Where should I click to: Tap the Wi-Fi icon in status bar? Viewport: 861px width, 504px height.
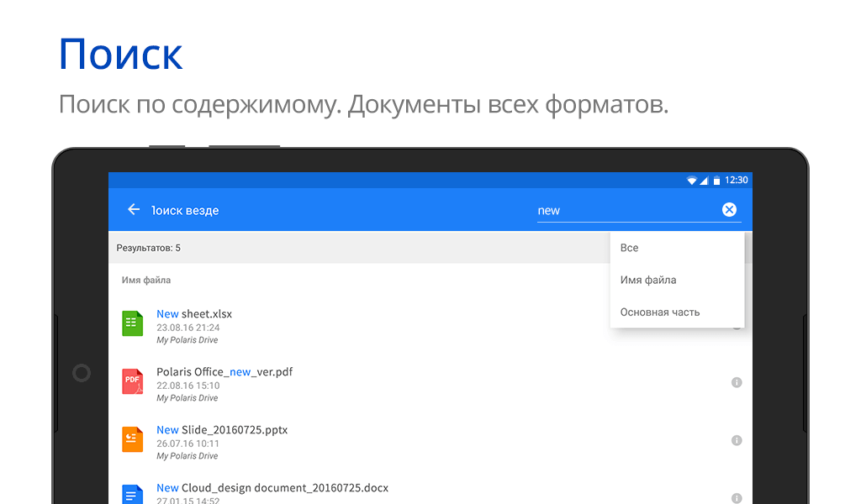click(691, 181)
